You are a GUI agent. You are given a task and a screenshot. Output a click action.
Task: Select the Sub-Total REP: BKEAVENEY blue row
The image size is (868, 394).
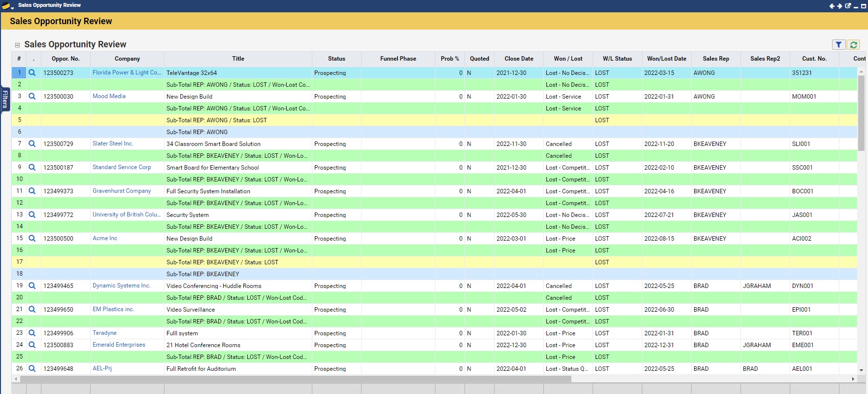click(202, 274)
